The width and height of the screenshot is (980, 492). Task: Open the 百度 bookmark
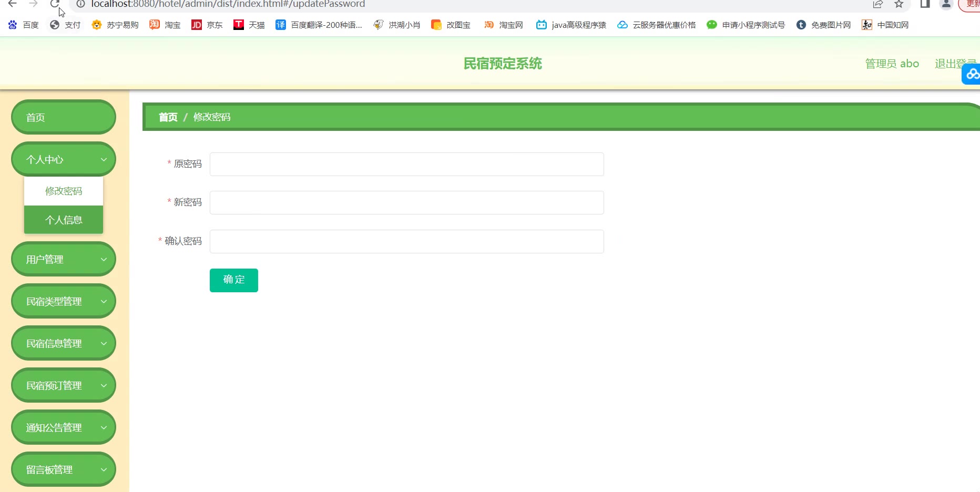(x=24, y=25)
